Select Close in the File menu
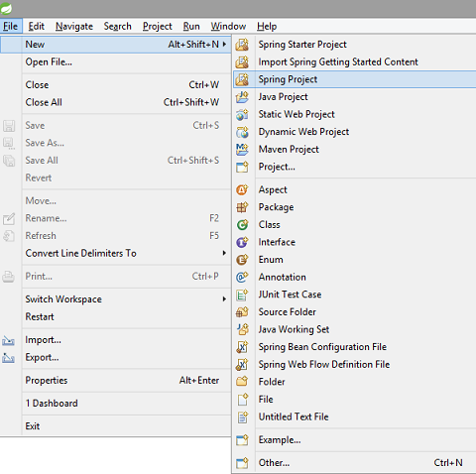The width and height of the screenshot is (476, 474). pos(116,85)
